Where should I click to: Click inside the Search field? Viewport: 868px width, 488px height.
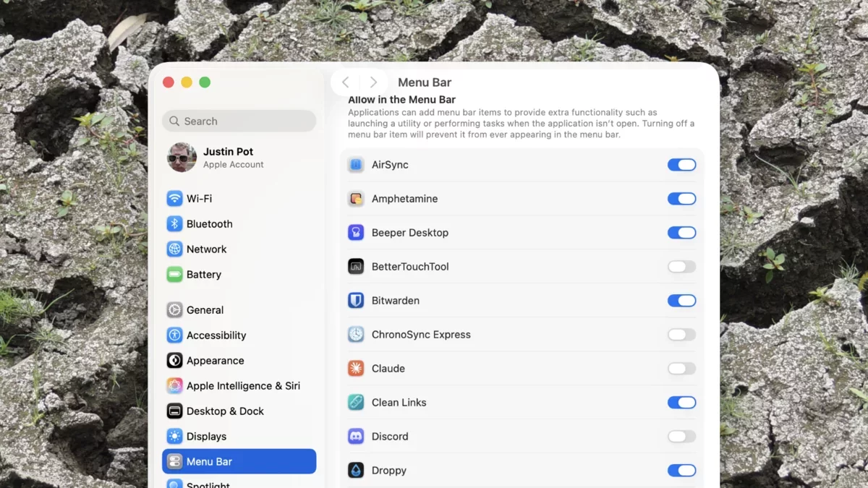click(x=239, y=121)
